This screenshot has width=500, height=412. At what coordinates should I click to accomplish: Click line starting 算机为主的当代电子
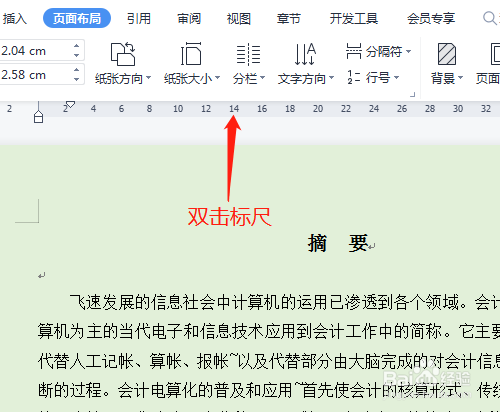tap(269, 331)
